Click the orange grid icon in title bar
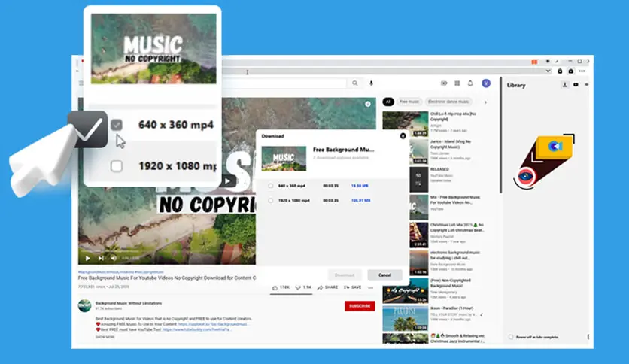The height and width of the screenshot is (364, 629). tap(534, 62)
